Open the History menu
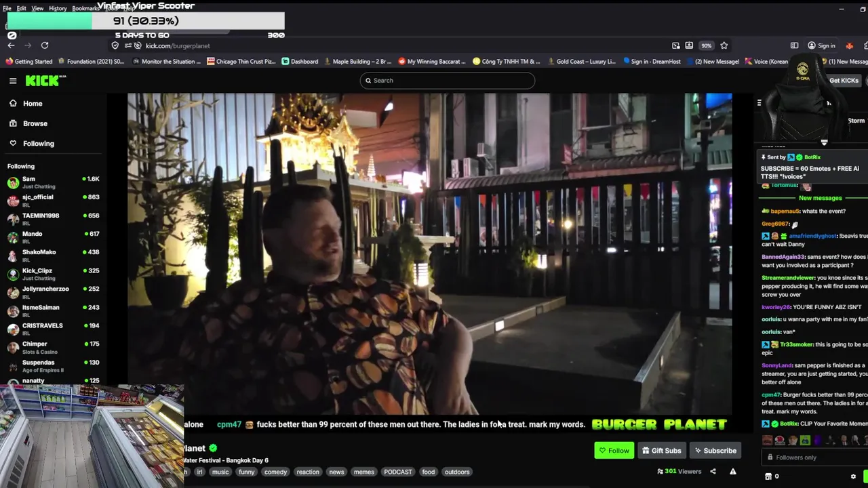The width and height of the screenshot is (868, 488). pos(58,8)
